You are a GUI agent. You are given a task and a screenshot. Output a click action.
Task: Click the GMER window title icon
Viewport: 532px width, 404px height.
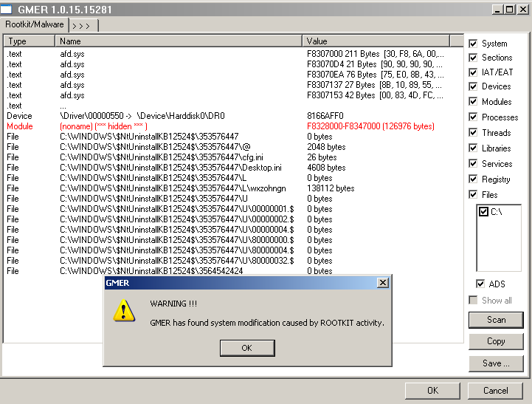coord(6,9)
